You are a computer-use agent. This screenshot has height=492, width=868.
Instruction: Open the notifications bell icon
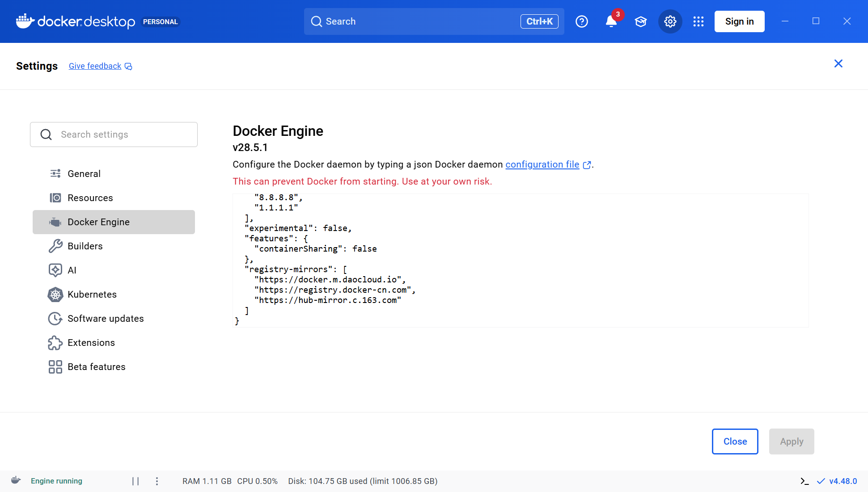coord(611,21)
